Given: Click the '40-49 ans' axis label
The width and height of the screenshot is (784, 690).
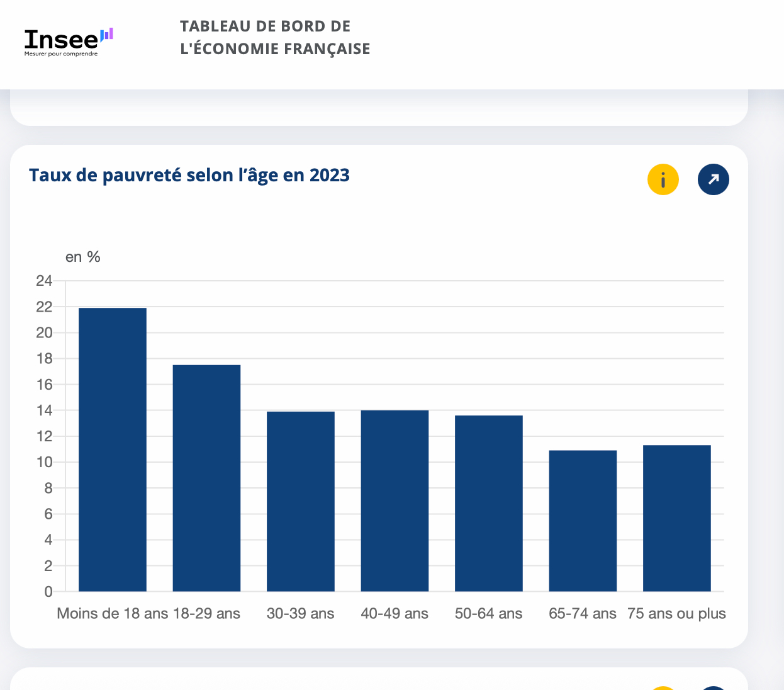Looking at the screenshot, I should pyautogui.click(x=395, y=614).
